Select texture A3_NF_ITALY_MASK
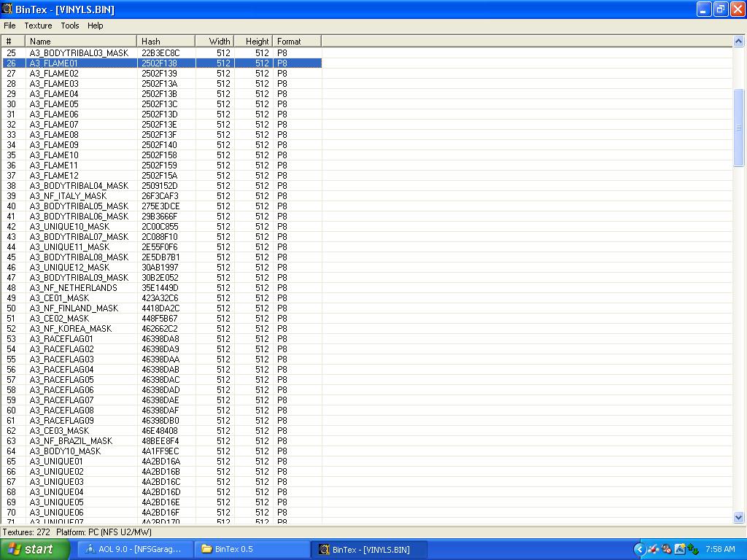Viewport: 747px width, 560px height. (x=68, y=195)
